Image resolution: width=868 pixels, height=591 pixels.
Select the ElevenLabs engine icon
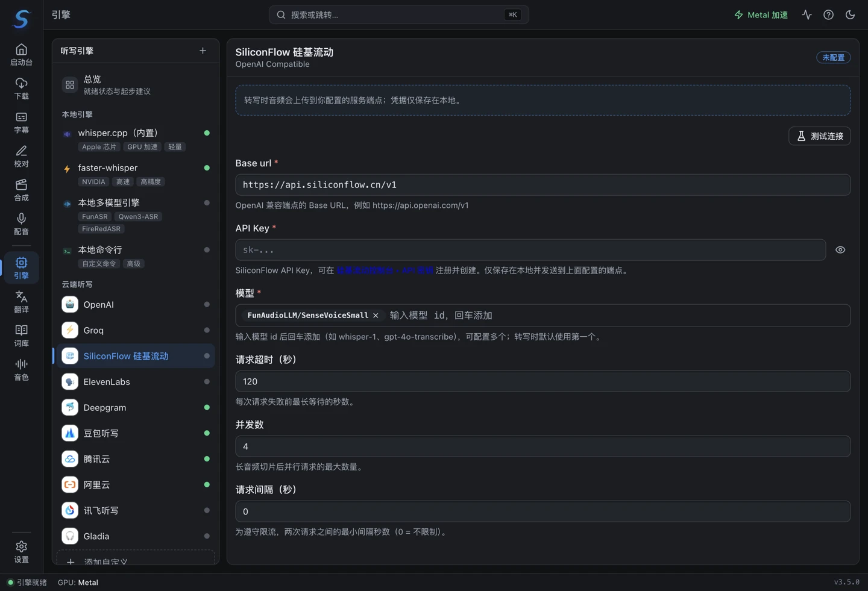click(x=70, y=382)
